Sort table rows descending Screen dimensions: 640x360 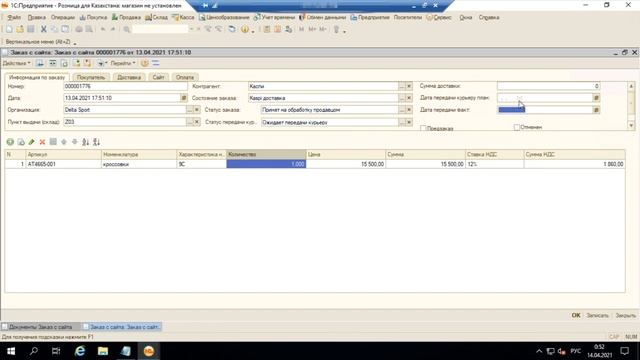point(96,142)
